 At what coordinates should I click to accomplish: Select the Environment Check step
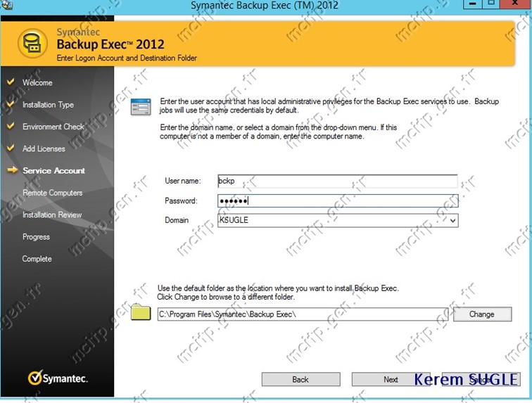(x=53, y=127)
